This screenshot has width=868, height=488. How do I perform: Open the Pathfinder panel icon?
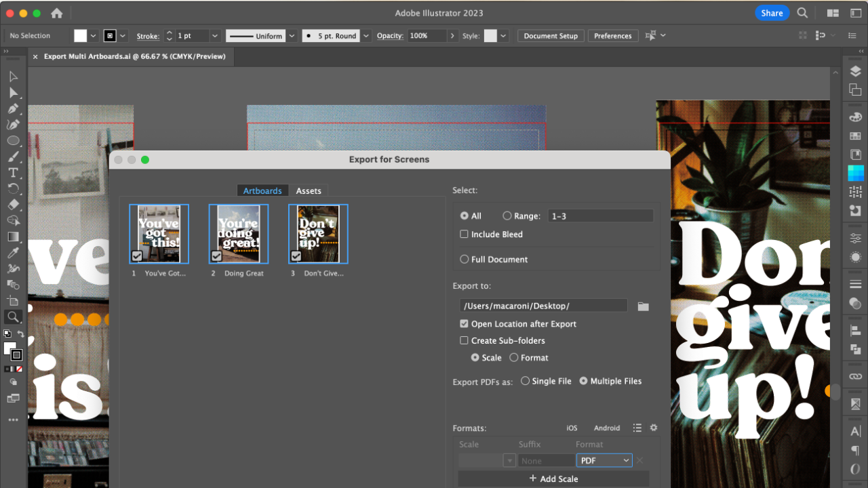(x=855, y=349)
